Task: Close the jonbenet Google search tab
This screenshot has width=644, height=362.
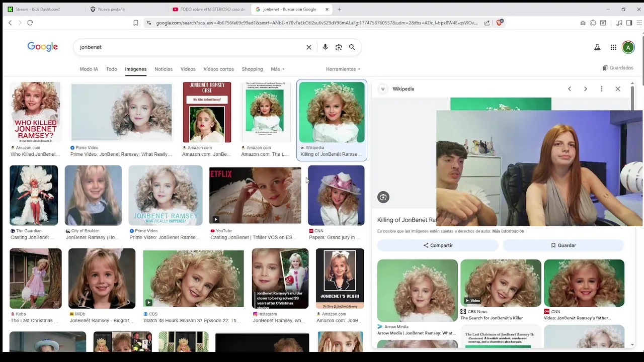Action: click(327, 9)
